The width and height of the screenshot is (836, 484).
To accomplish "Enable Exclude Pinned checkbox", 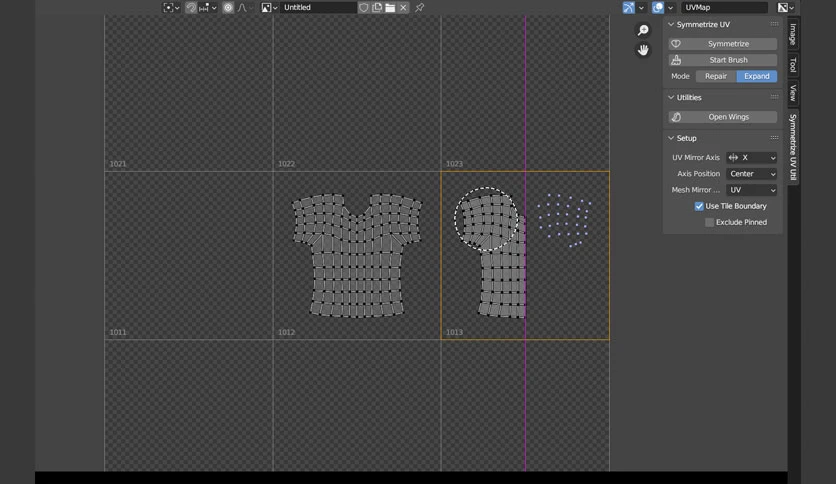I will click(x=709, y=222).
